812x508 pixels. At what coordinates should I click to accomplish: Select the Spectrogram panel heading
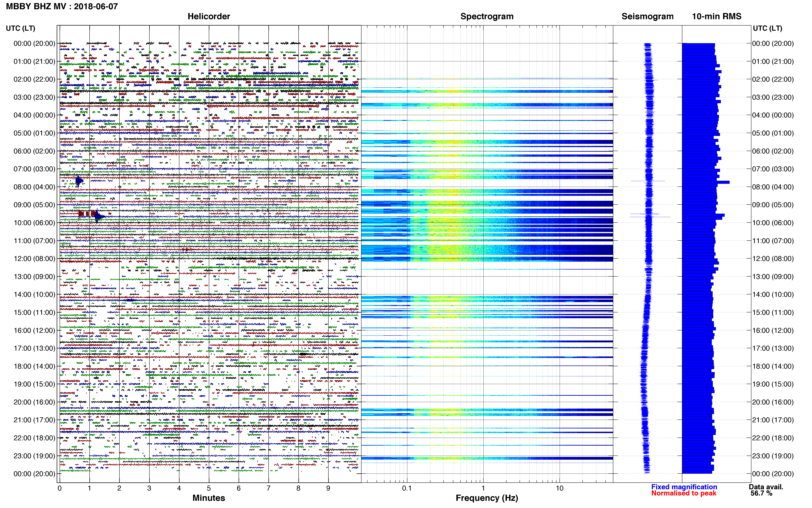click(487, 16)
